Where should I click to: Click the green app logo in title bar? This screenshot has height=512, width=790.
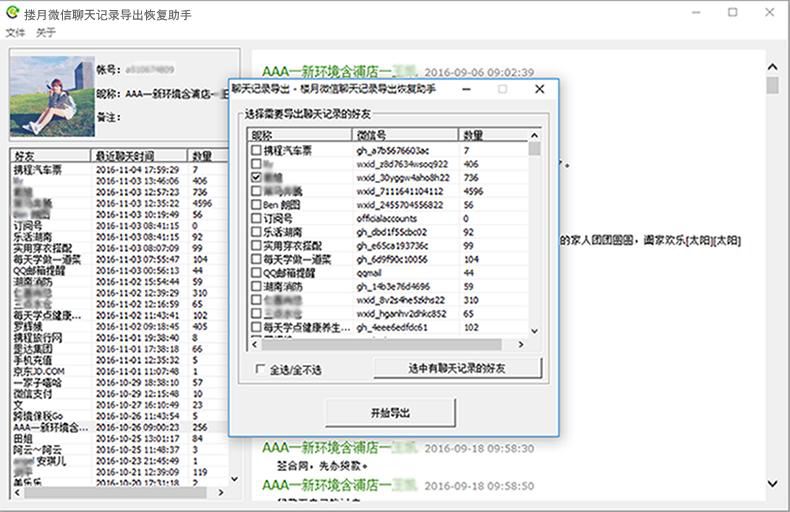pos(13,12)
